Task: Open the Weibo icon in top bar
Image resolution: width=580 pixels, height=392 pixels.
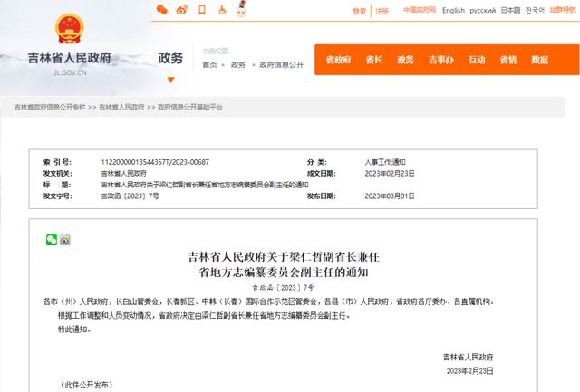Action: pyautogui.click(x=181, y=10)
